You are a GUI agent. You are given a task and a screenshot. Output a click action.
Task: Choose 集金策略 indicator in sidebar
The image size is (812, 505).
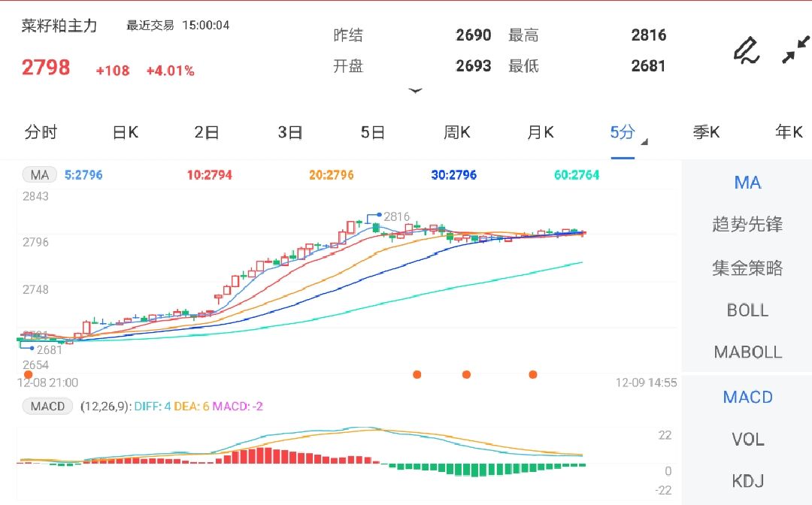[747, 268]
